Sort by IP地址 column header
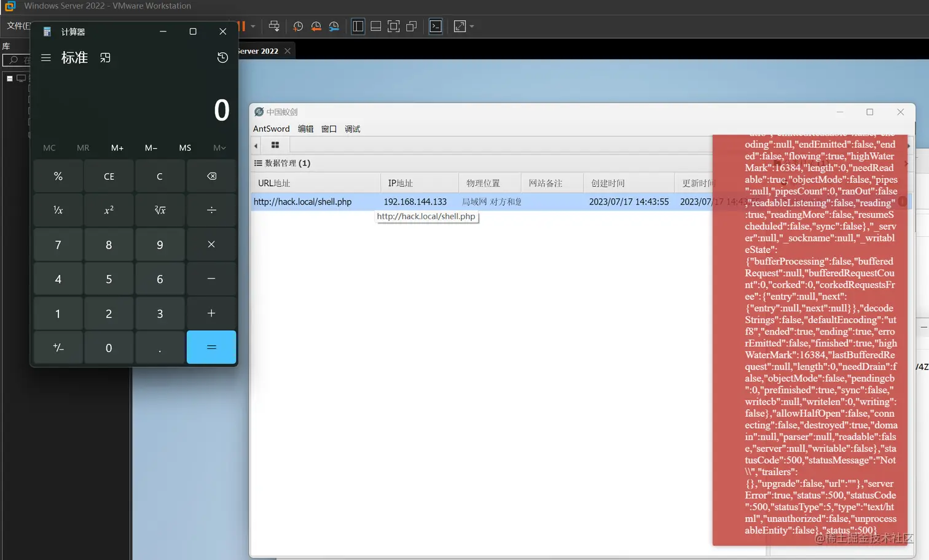The height and width of the screenshot is (560, 929). (x=420, y=183)
